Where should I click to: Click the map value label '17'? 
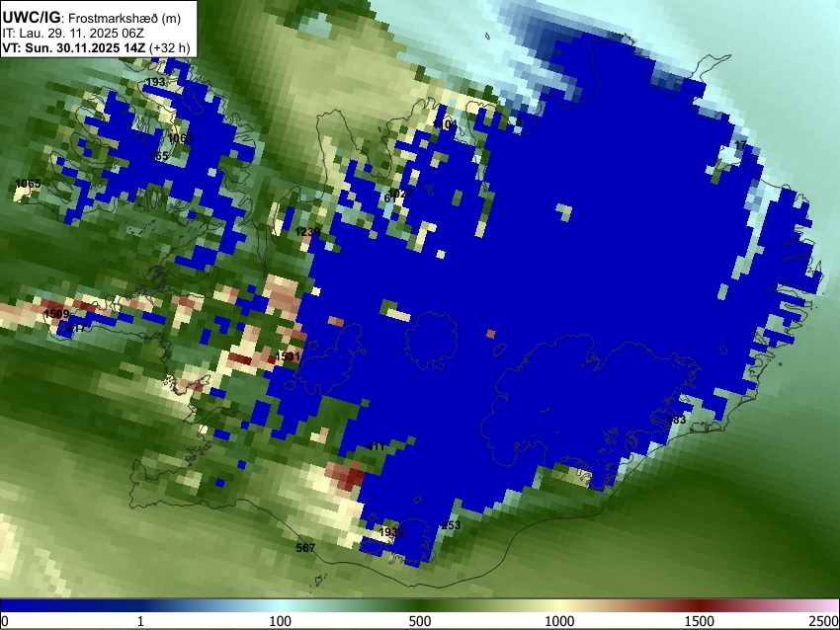point(740,145)
